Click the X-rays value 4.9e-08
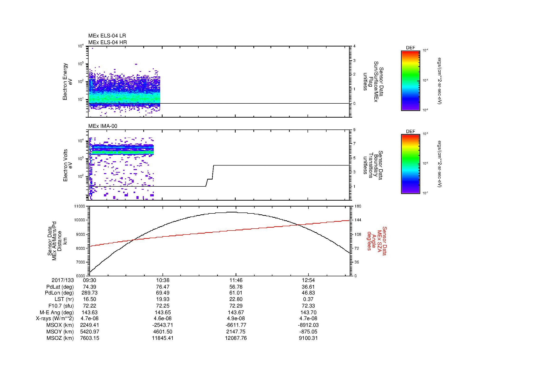The image size is (555, 392). [236, 318]
